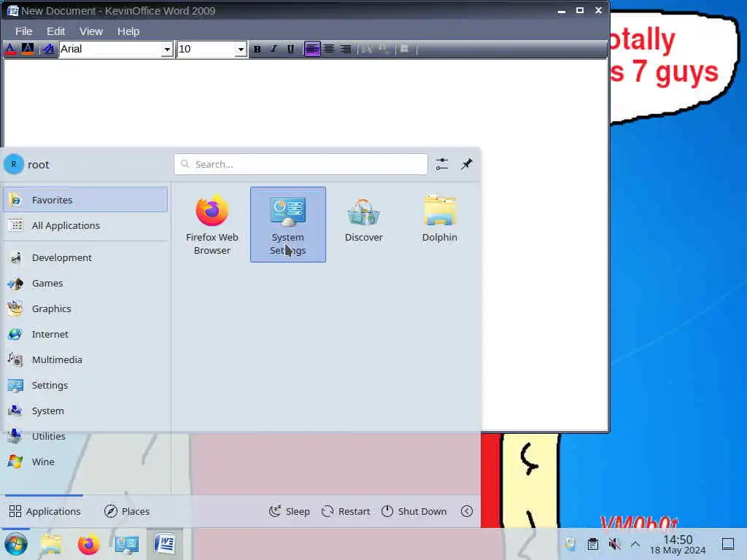Open the font style dialog icon
Screen dimensions: 747x560
click(49, 49)
